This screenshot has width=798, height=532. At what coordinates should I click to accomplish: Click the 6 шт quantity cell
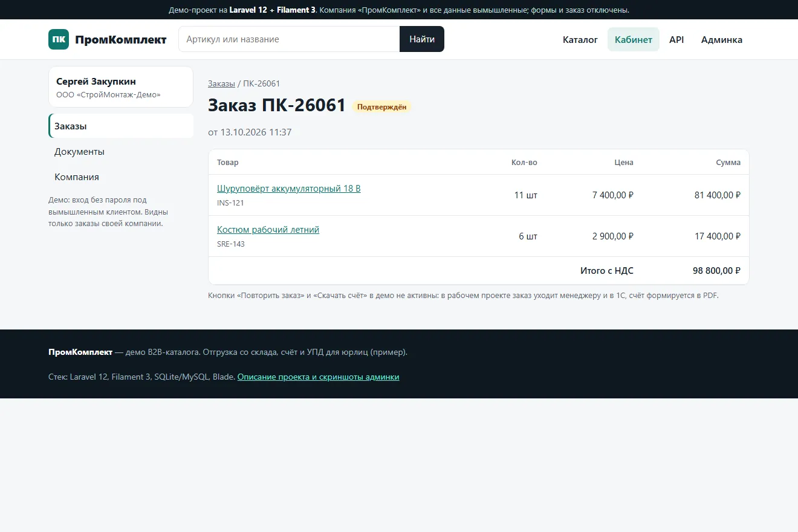528,236
